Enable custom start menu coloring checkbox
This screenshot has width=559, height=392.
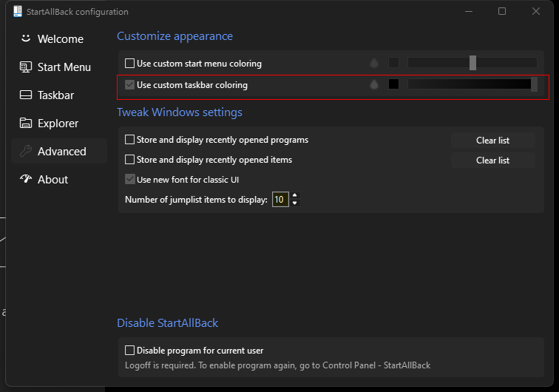tap(130, 64)
